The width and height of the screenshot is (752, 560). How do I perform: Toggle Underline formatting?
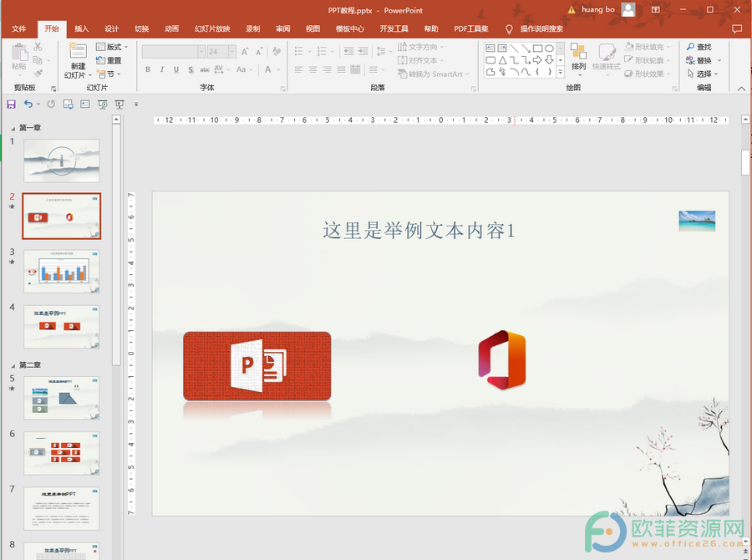[176, 69]
